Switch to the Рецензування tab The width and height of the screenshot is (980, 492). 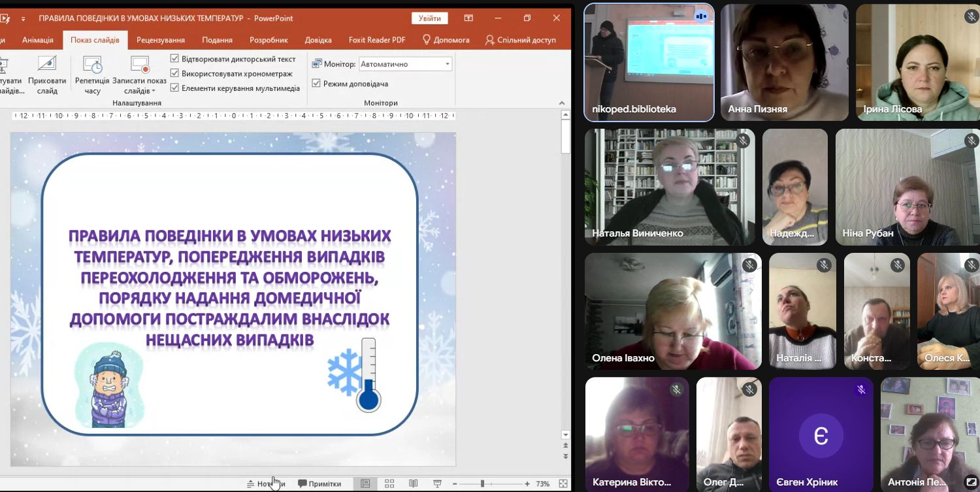coord(159,39)
